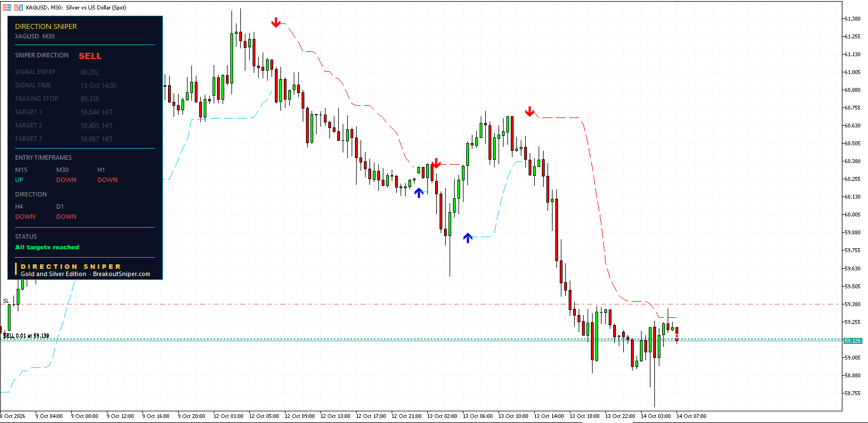Select the red sell arrow near 13 Oct 02:00
This screenshot has height=423, width=868.
tap(436, 163)
